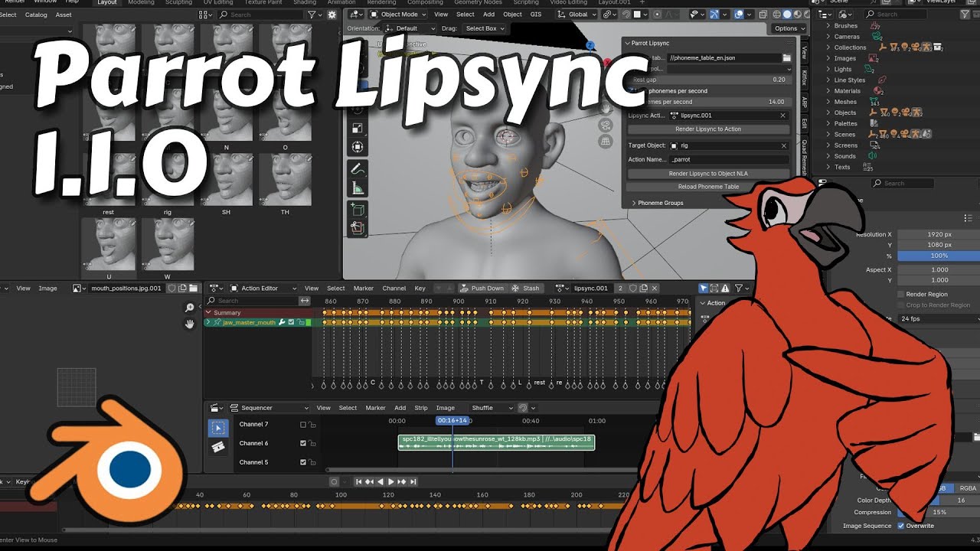Enable the Render Region checkbox
This screenshot has width=980, height=551.
pyautogui.click(x=901, y=294)
